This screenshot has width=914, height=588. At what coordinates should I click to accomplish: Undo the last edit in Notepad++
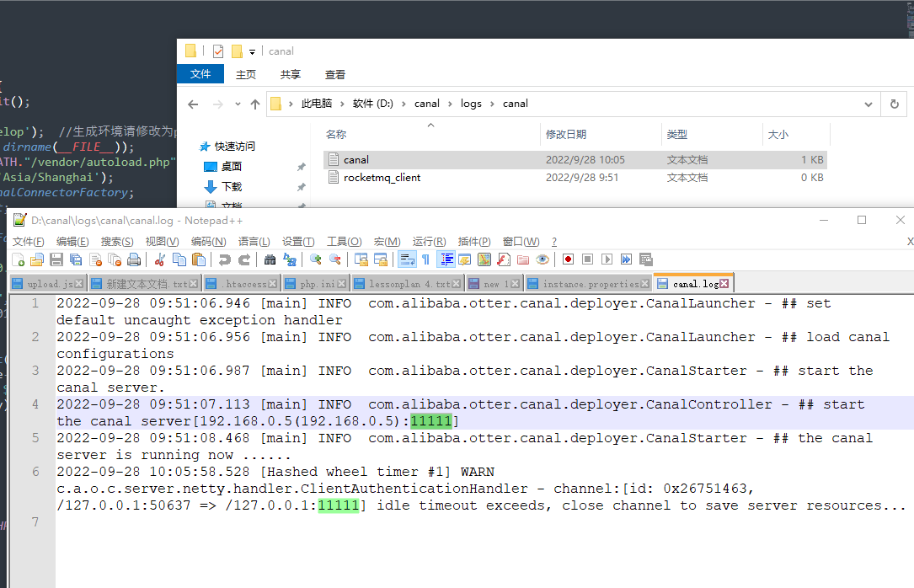pyautogui.click(x=225, y=260)
